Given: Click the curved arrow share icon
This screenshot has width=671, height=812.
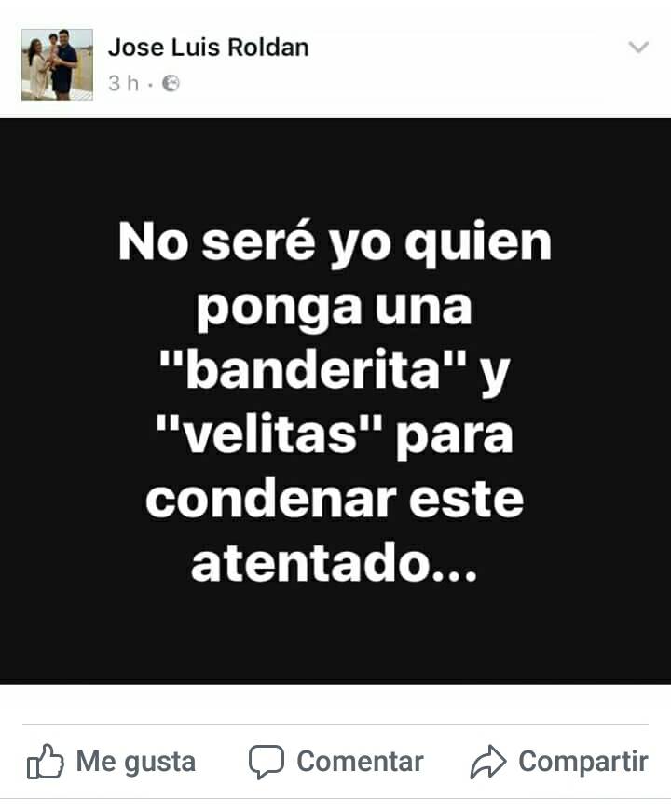Looking at the screenshot, I should pyautogui.click(x=487, y=763).
